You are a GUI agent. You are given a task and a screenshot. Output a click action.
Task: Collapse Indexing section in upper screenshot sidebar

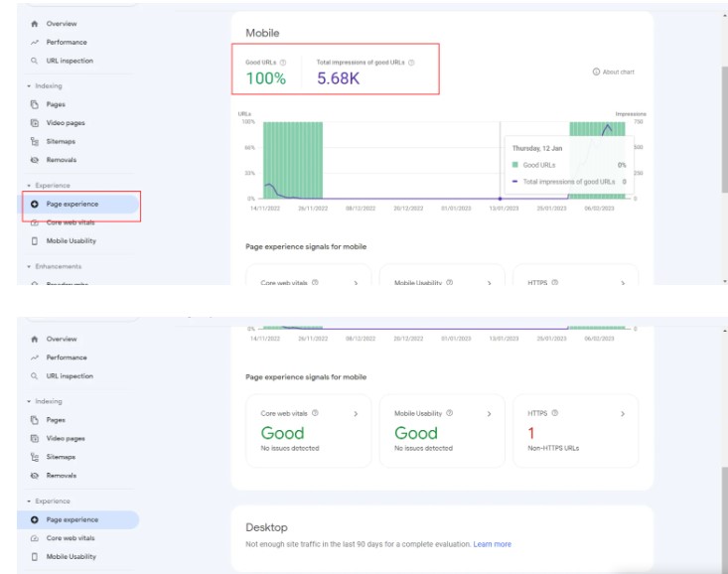(29, 86)
